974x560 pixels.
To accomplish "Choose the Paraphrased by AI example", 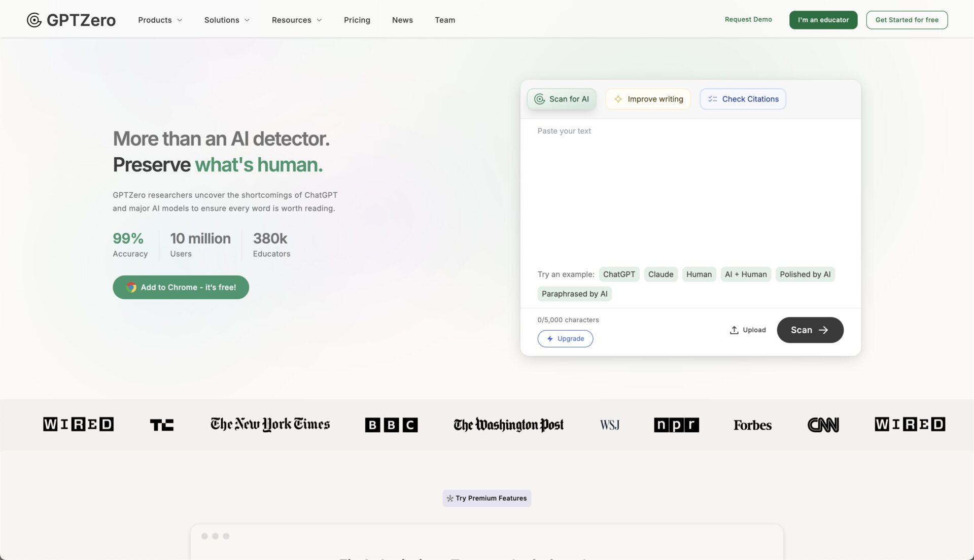I will coord(574,294).
